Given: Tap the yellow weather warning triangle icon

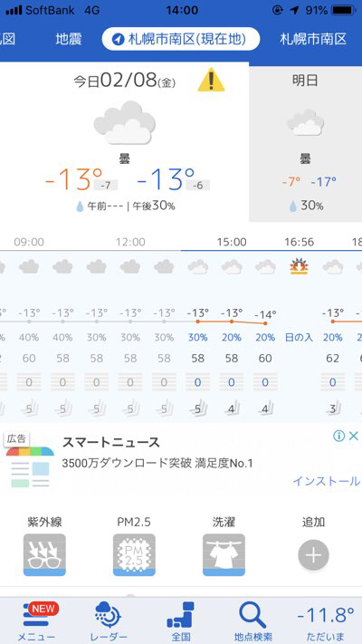Looking at the screenshot, I should [x=211, y=80].
